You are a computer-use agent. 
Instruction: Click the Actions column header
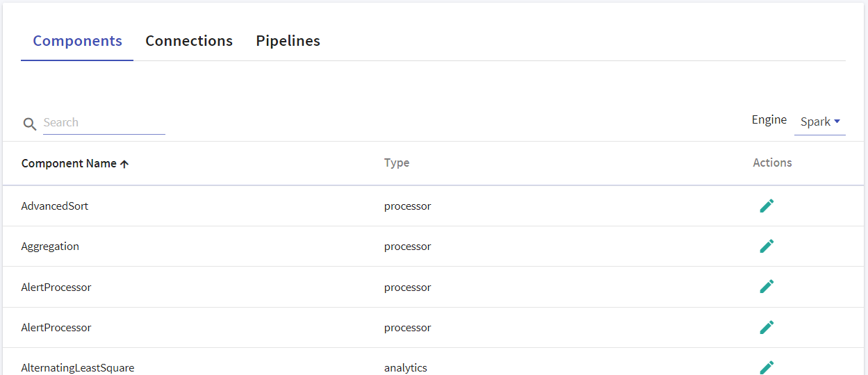[x=772, y=162]
